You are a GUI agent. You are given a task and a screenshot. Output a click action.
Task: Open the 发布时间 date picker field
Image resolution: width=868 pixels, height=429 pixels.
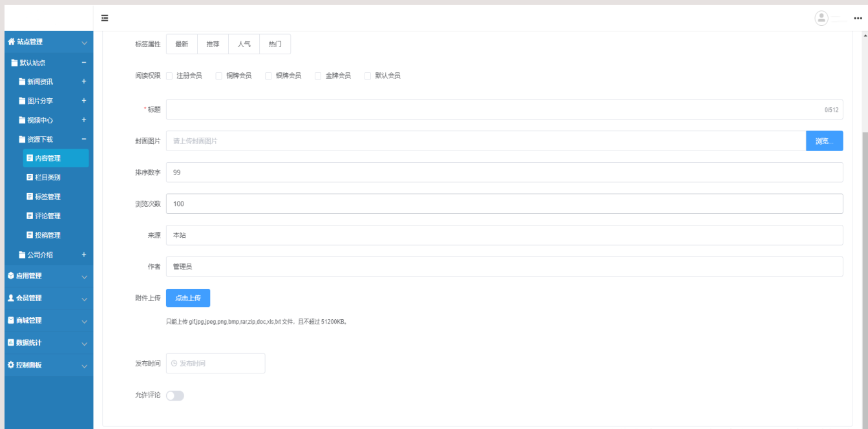pyautogui.click(x=215, y=363)
